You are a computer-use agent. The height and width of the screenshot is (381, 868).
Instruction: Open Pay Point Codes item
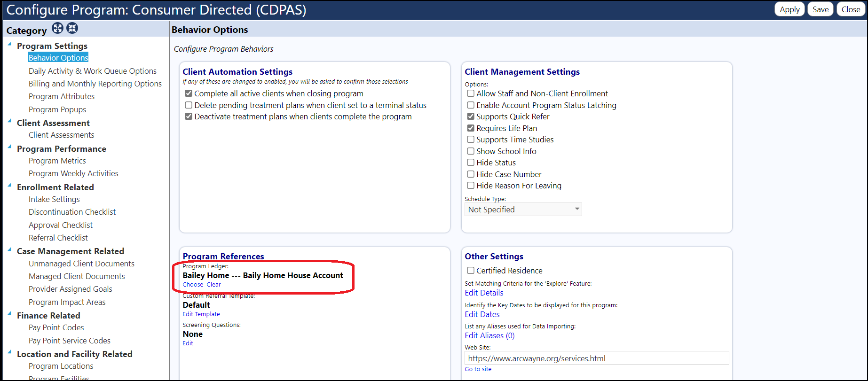click(56, 327)
